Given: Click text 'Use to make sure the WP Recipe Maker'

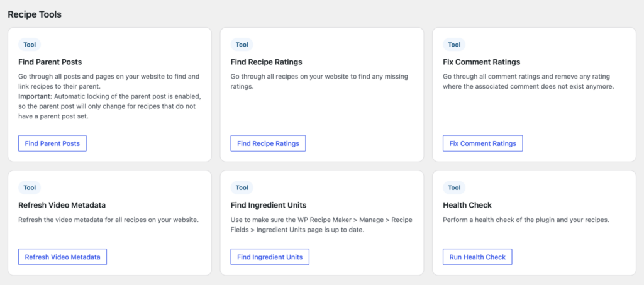Looking at the screenshot, I should (291, 220).
